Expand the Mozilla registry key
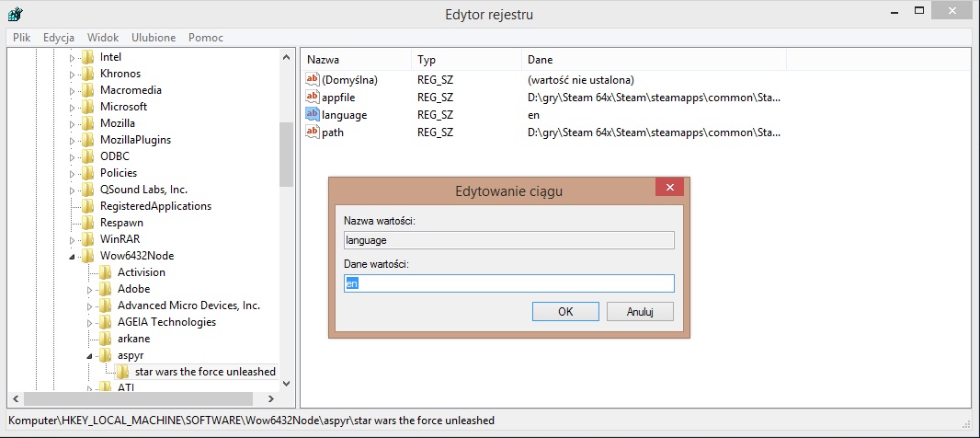 pyautogui.click(x=72, y=124)
